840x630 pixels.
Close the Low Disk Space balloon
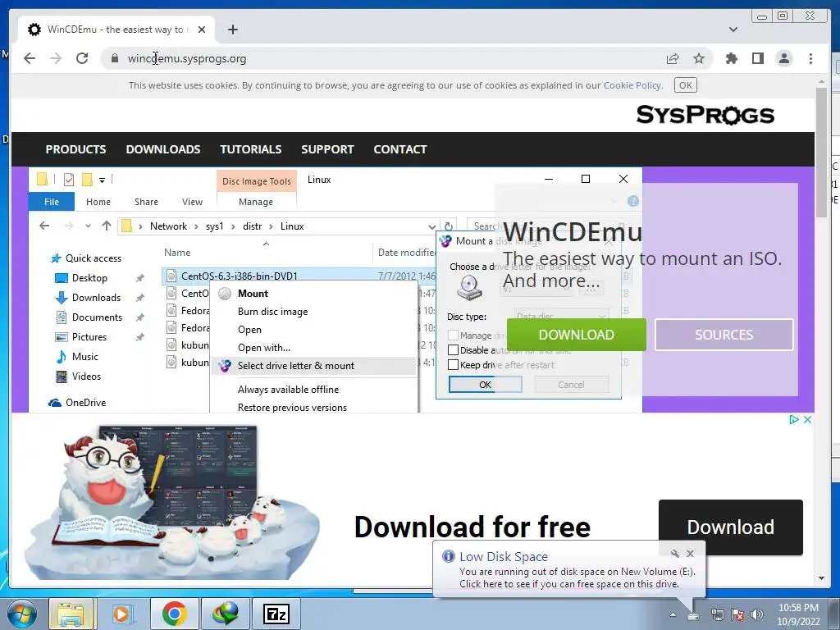[690, 554]
